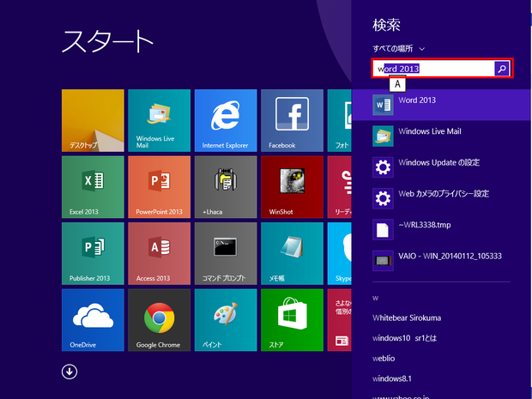The width and height of the screenshot is (532, 399).
Task: Show all apps with the down arrow
Action: [x=70, y=372]
